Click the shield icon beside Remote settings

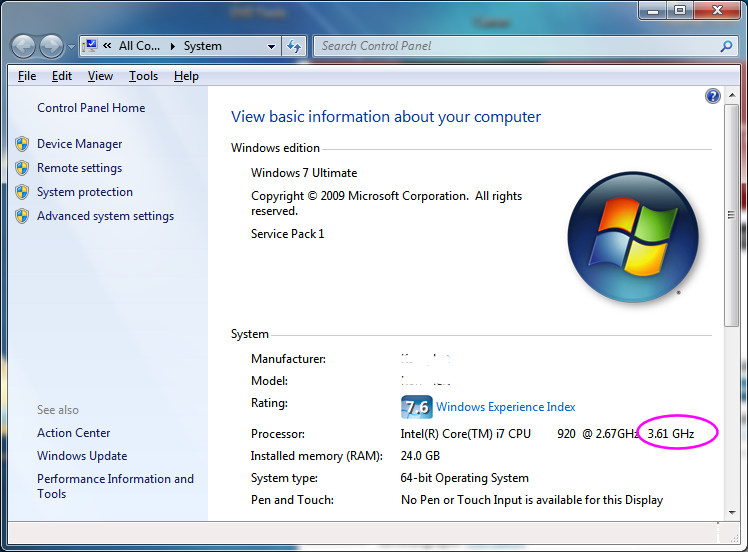tap(22, 168)
